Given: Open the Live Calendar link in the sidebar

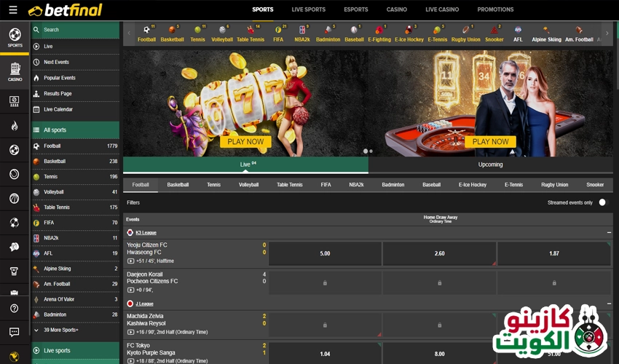Looking at the screenshot, I should [58, 109].
